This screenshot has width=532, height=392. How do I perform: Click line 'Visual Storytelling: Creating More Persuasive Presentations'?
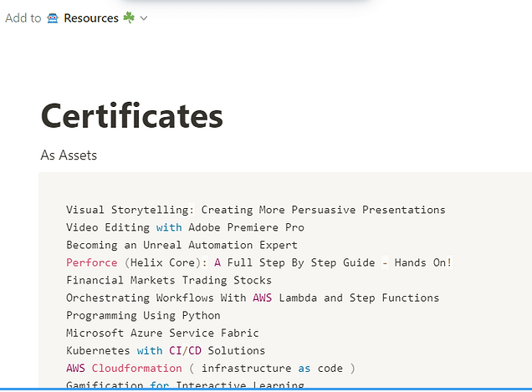point(255,210)
